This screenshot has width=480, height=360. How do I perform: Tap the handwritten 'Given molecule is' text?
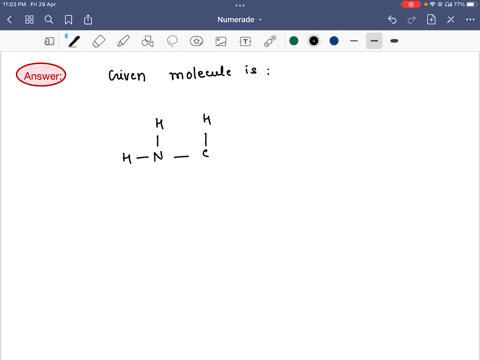[x=189, y=73]
